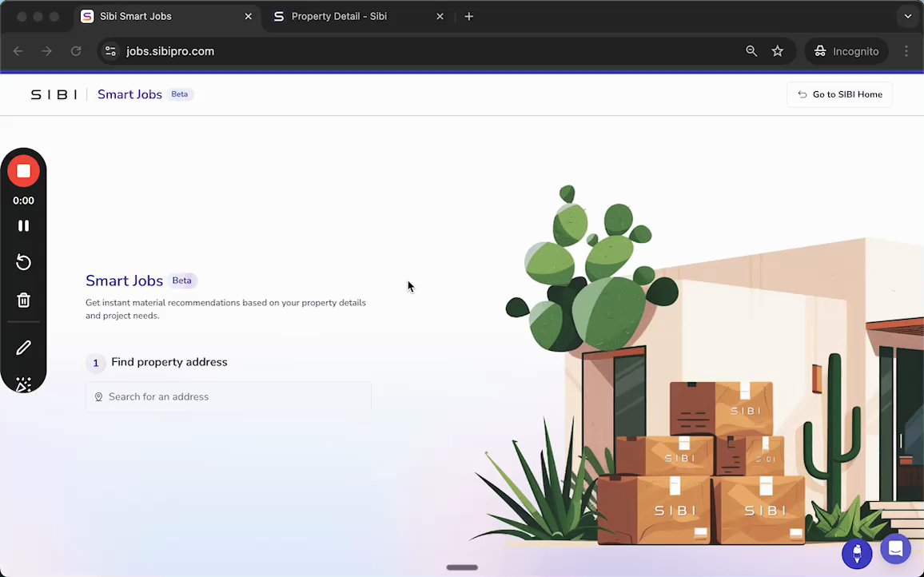Viewport: 924px width, 577px height.
Task: Go back to the previous page
Action: tap(18, 51)
